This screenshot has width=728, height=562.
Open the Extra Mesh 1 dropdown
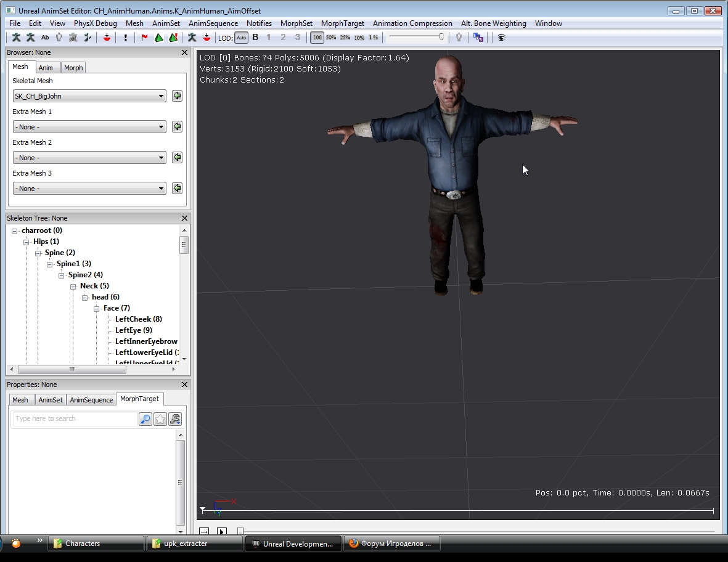(89, 127)
